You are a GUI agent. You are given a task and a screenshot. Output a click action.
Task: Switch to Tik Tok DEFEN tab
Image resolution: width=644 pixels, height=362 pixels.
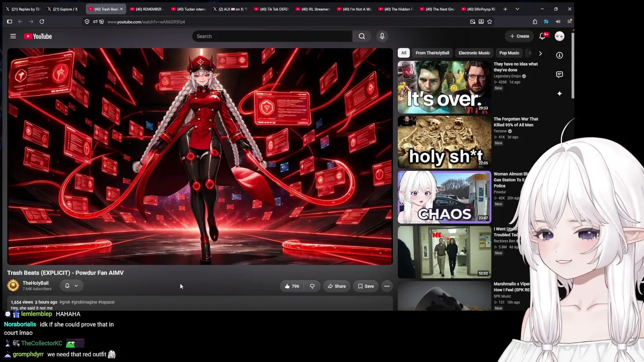click(x=271, y=9)
